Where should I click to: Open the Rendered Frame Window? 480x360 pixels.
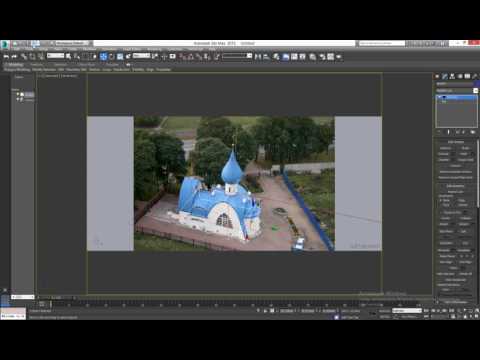330,57
